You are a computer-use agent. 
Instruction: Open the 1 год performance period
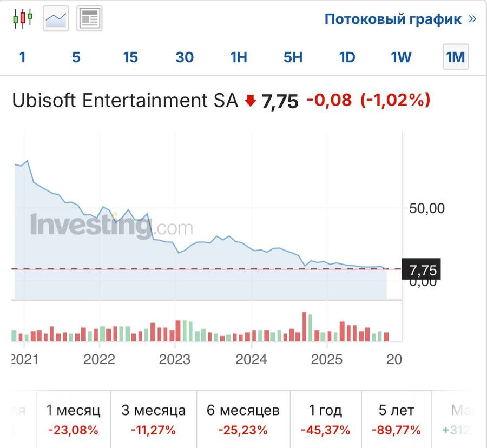[327, 419]
